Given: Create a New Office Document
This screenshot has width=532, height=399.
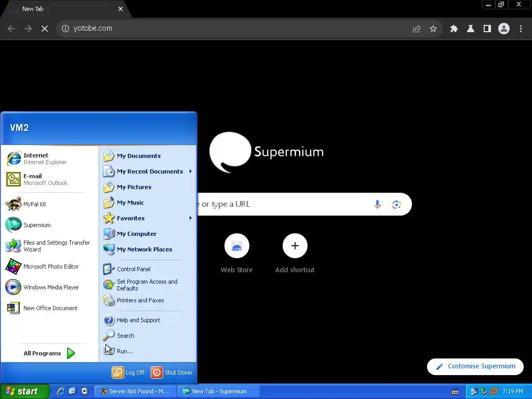Looking at the screenshot, I should 49,308.
